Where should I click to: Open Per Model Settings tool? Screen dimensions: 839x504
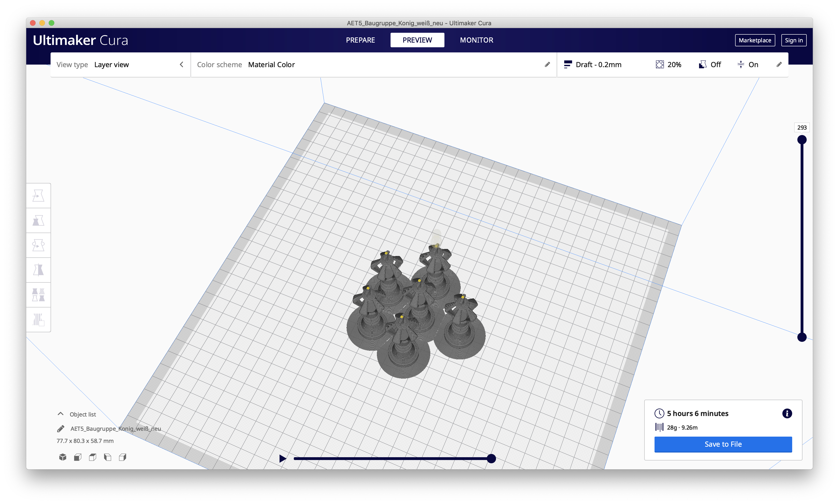pyautogui.click(x=38, y=295)
